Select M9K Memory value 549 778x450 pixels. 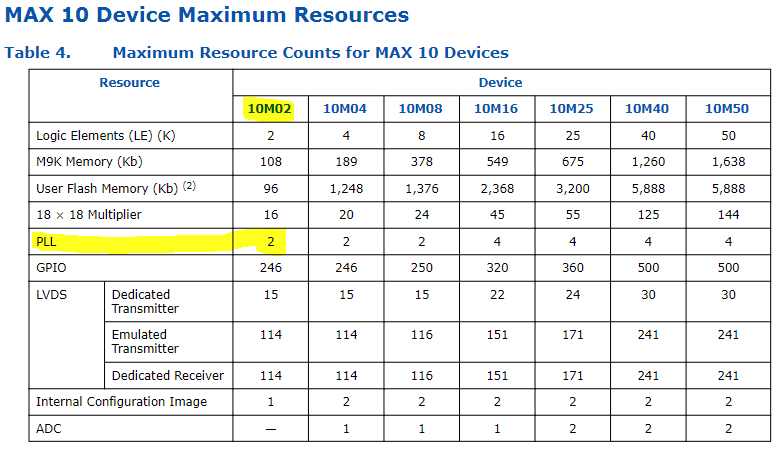[497, 162]
